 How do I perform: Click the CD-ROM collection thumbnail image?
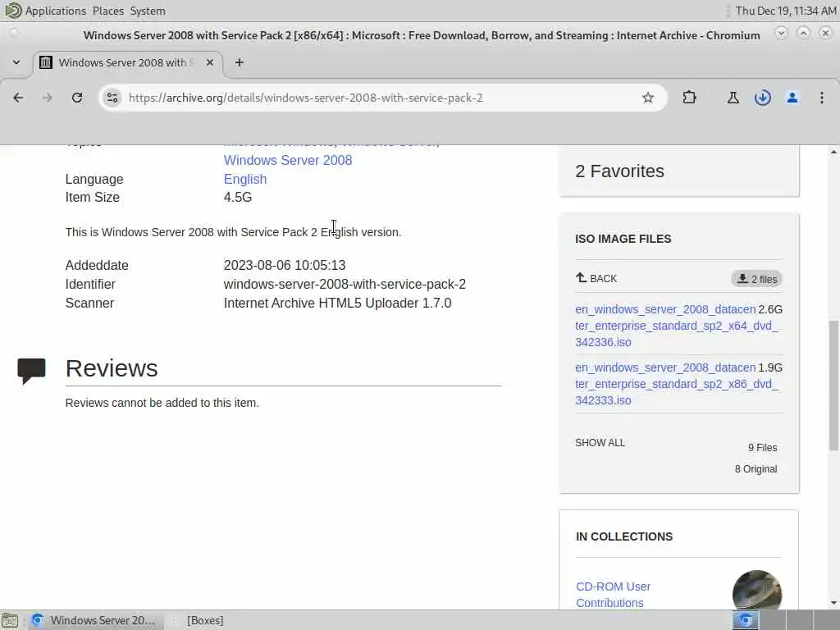[757, 591]
